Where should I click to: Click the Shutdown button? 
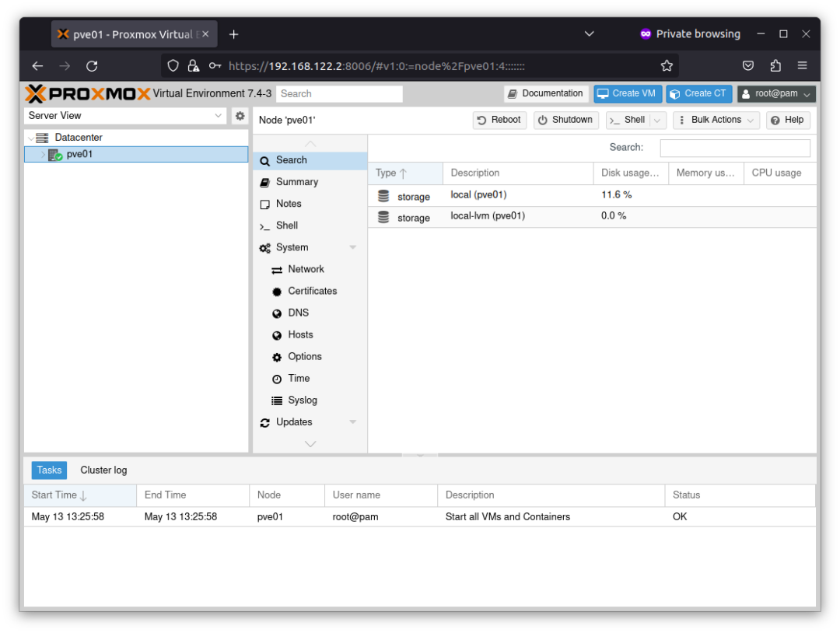[x=565, y=120]
